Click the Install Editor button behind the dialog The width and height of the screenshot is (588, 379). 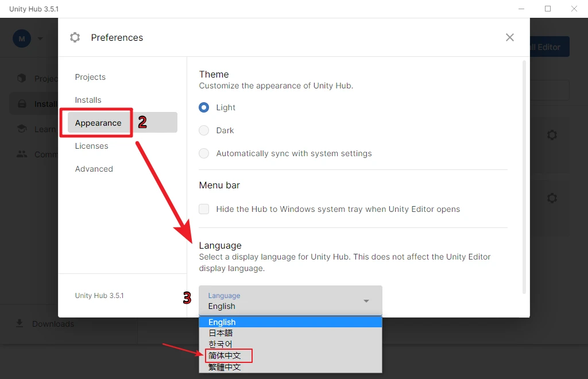[x=550, y=47]
